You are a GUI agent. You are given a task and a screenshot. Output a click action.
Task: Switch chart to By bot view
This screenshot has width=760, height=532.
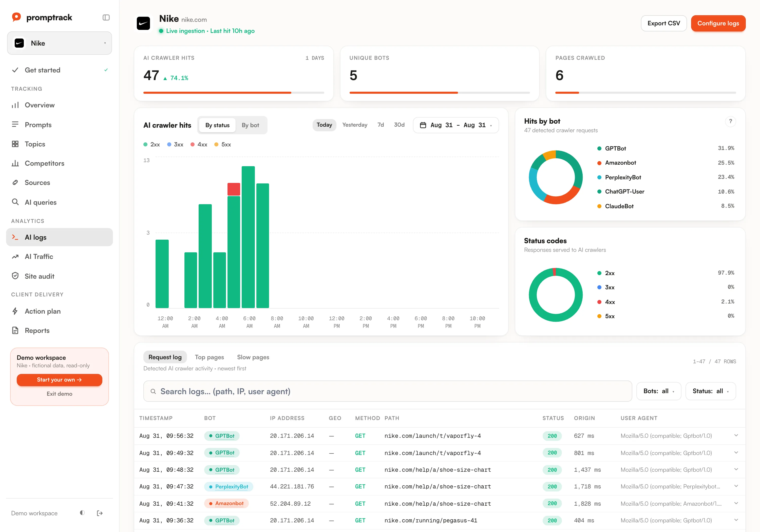coord(250,125)
